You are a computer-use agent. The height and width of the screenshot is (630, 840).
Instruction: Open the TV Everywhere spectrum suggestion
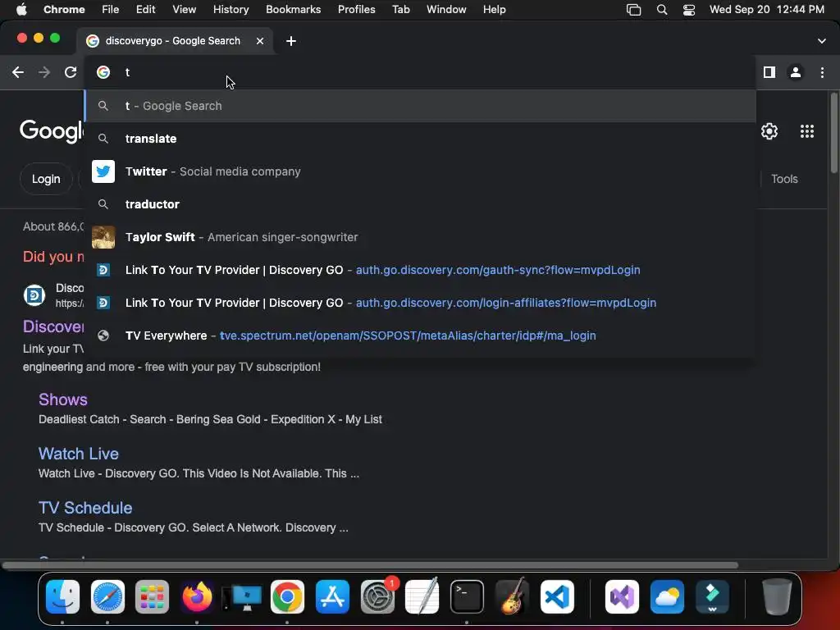(x=421, y=336)
